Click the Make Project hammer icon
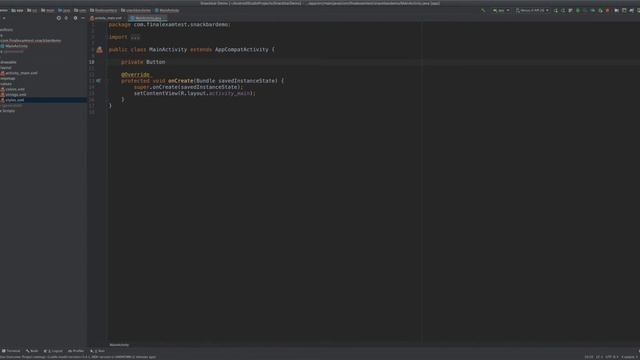The image size is (640, 360). pos(483,10)
